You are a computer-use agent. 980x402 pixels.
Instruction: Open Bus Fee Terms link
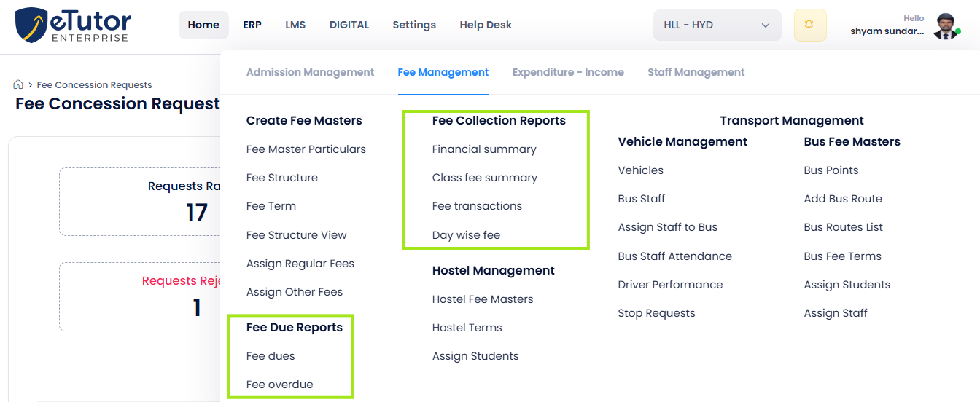point(843,256)
